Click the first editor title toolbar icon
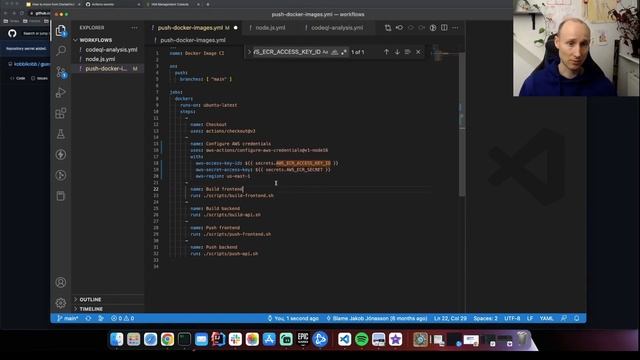The width and height of the screenshot is (640, 360). (388, 28)
